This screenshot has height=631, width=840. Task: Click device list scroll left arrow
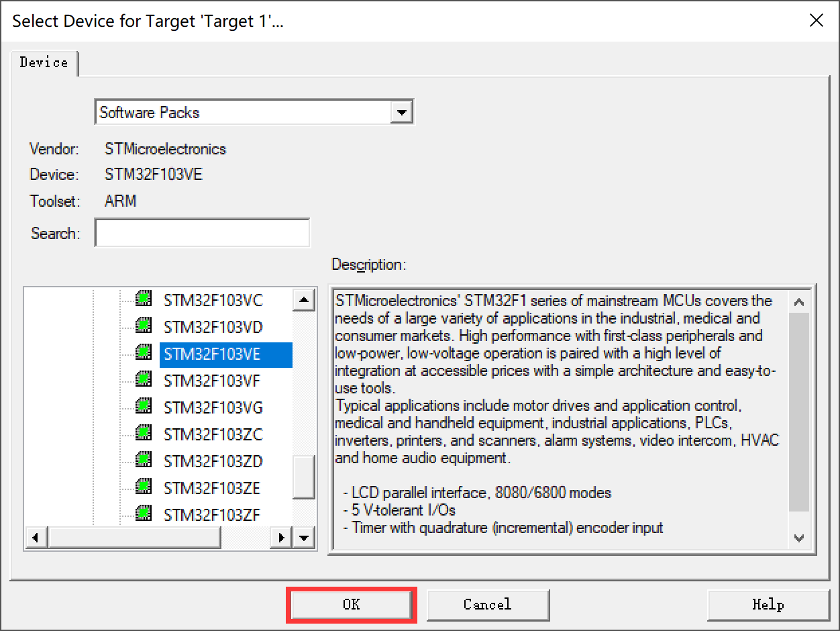tap(36, 538)
